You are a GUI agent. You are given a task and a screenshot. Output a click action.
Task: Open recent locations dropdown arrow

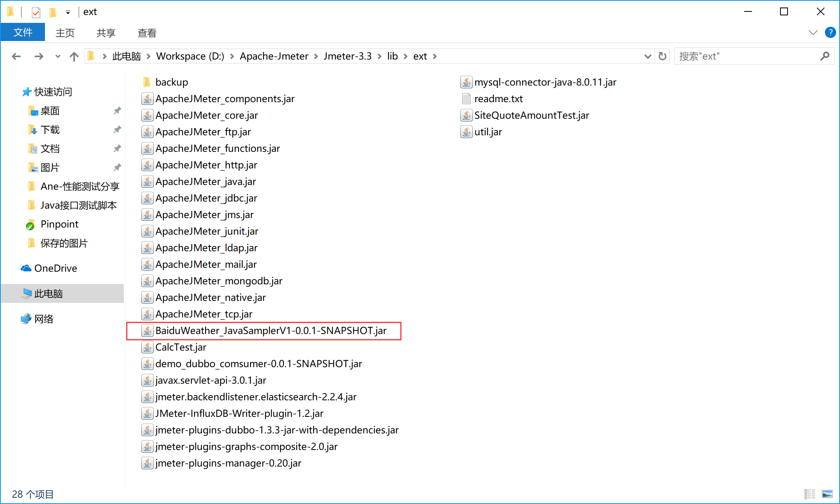pos(58,56)
